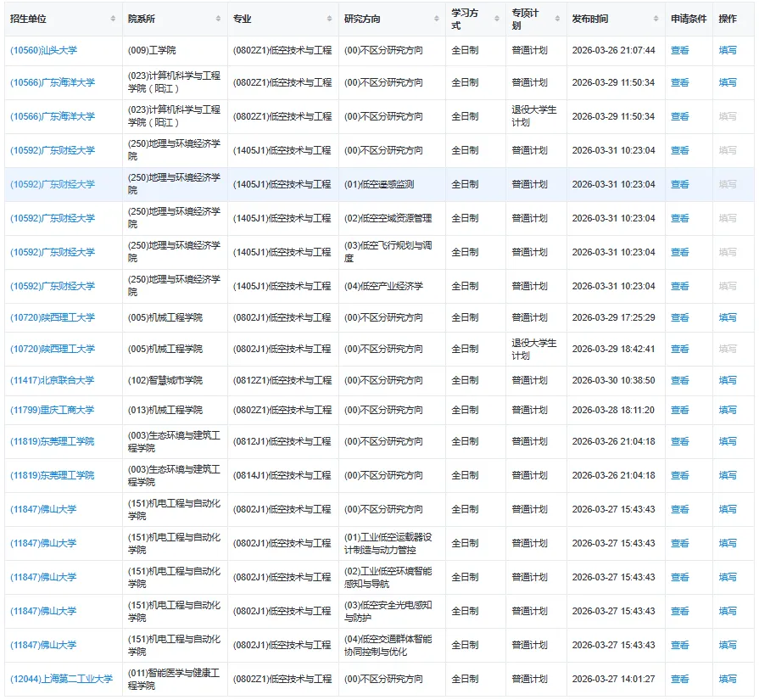Sort by 专项计划 using its arrow icon

pyautogui.click(x=557, y=19)
